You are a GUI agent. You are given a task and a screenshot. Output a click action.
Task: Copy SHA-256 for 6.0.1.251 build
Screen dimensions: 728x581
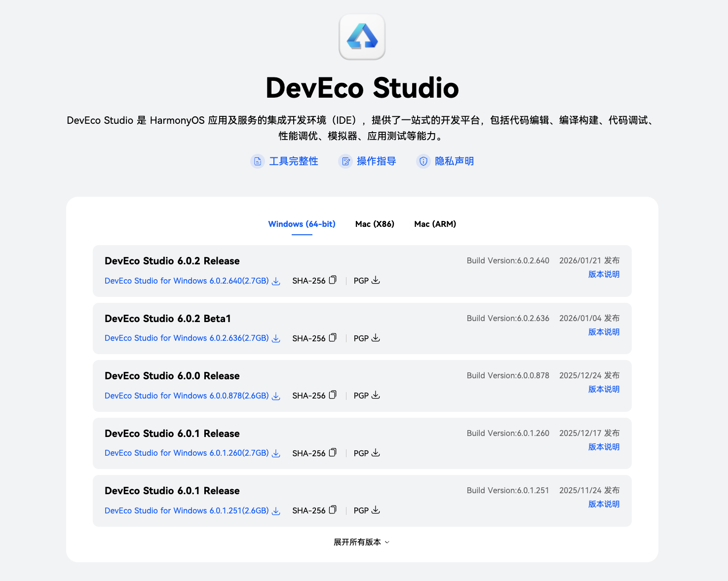pos(333,510)
